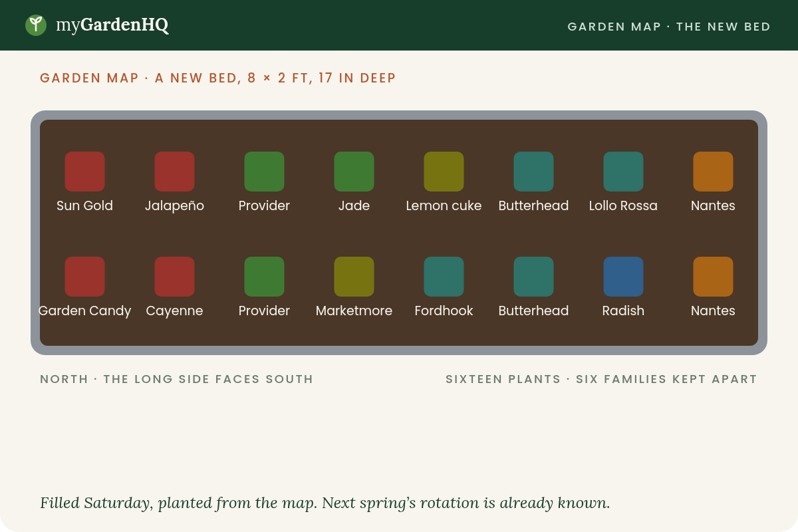The height and width of the screenshot is (532, 798).
Task: Click the Nantes swatch beside Radish
Action: point(713,277)
